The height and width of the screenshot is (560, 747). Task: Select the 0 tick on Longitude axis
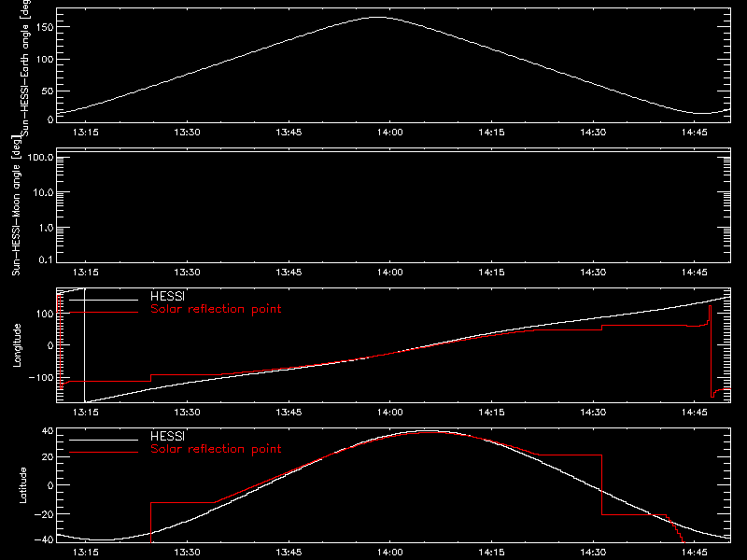[x=50, y=345]
